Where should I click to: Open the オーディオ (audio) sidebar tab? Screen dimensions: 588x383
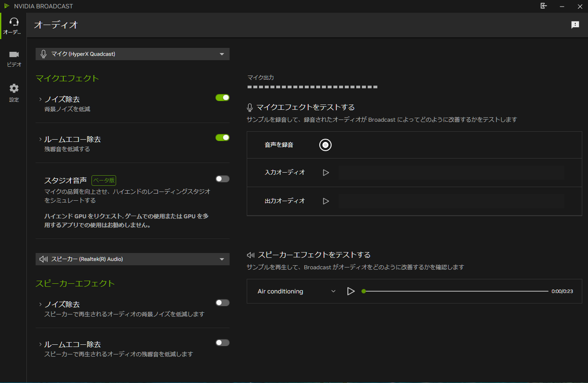click(14, 26)
